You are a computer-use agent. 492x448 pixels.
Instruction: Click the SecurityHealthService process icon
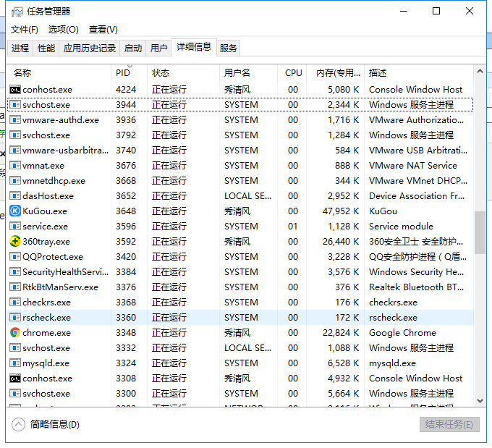[15, 272]
